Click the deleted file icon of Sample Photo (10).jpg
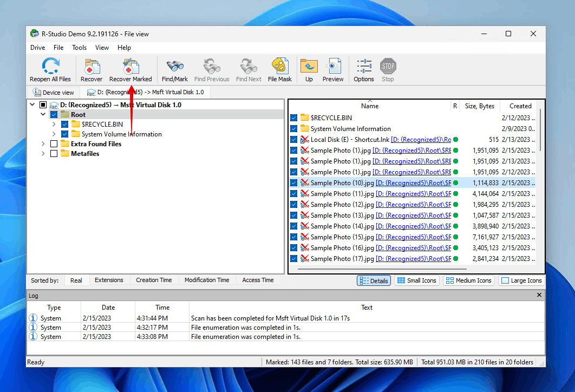This screenshot has width=575, height=392. pyautogui.click(x=304, y=182)
